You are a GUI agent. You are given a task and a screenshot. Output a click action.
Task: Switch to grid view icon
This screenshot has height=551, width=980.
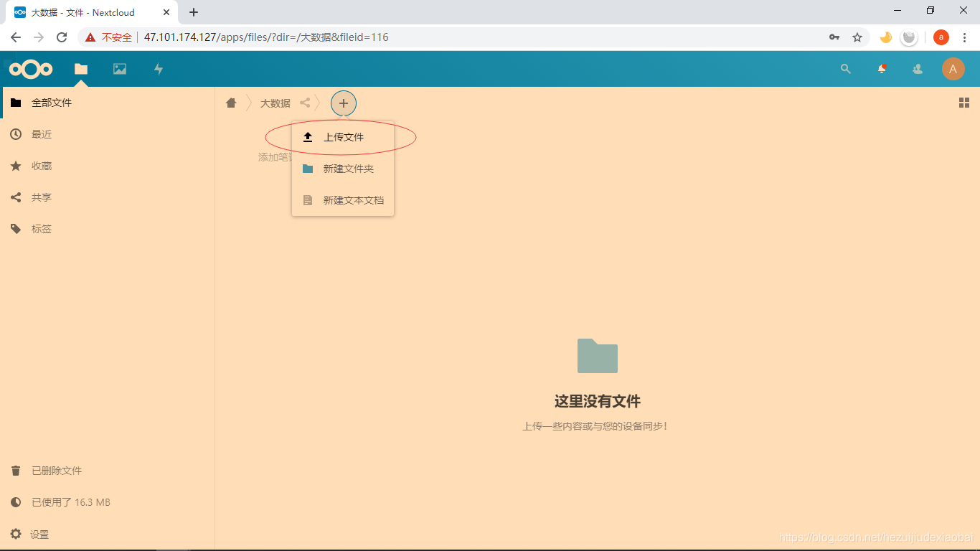[964, 103]
